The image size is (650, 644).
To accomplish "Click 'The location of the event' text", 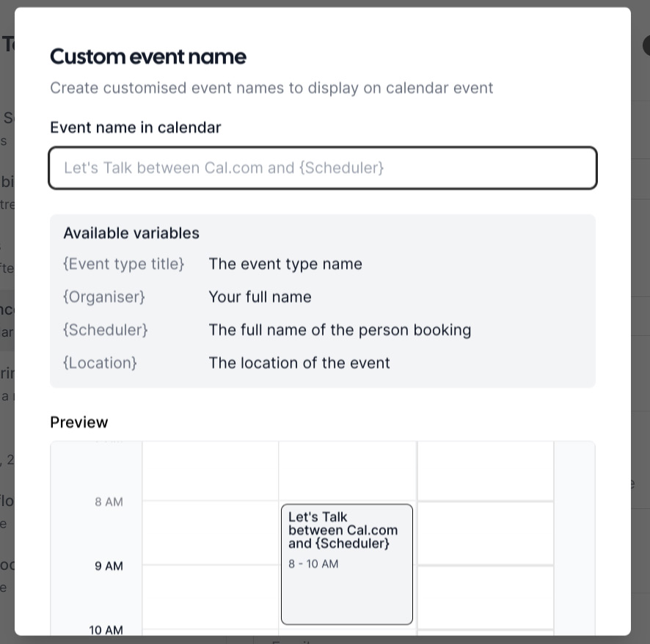I will point(299,362).
